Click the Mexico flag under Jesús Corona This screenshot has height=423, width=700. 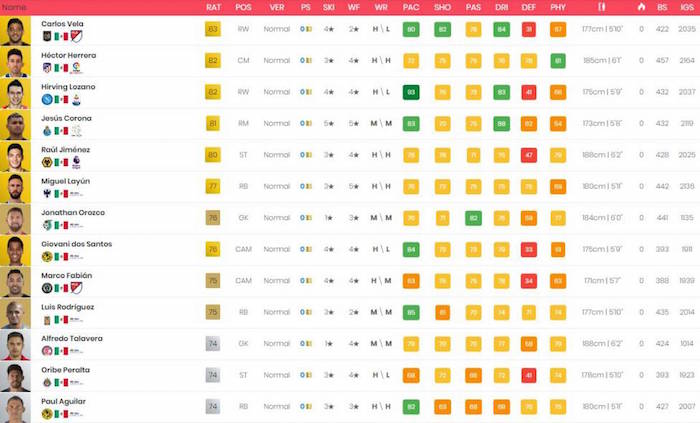click(x=61, y=131)
